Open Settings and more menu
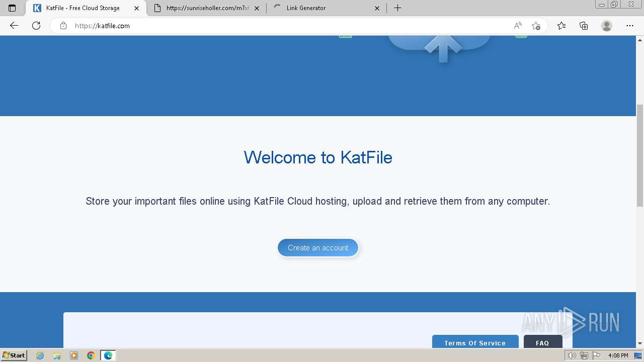 [x=630, y=26]
